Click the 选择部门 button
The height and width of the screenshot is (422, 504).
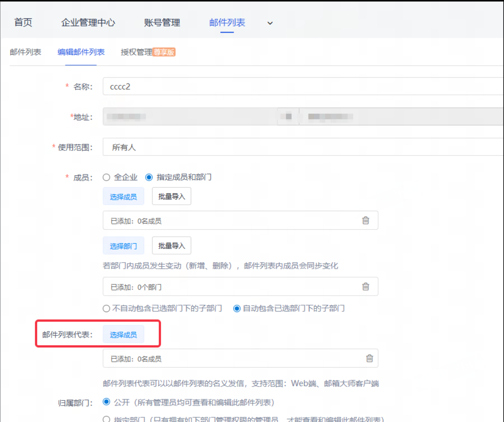click(123, 245)
